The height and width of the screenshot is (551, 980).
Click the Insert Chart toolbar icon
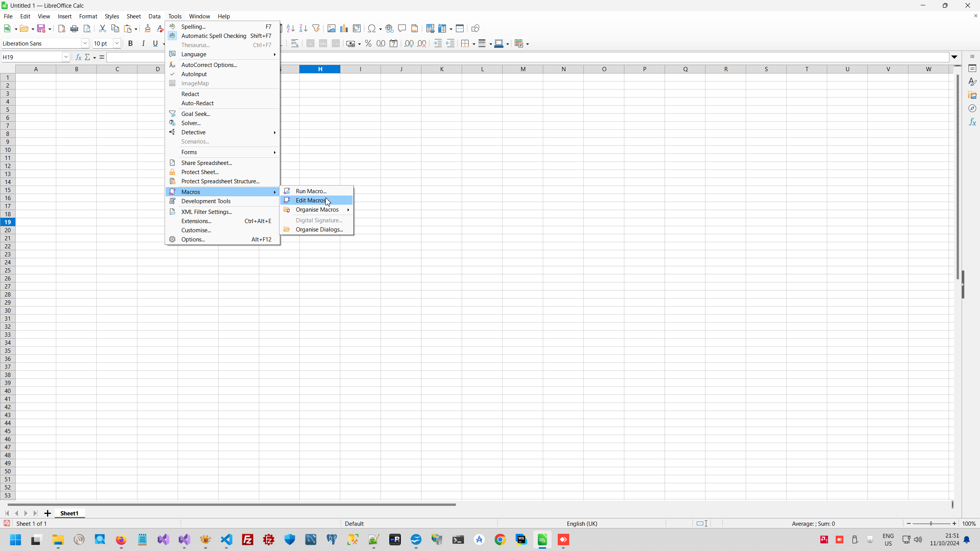coord(344,28)
